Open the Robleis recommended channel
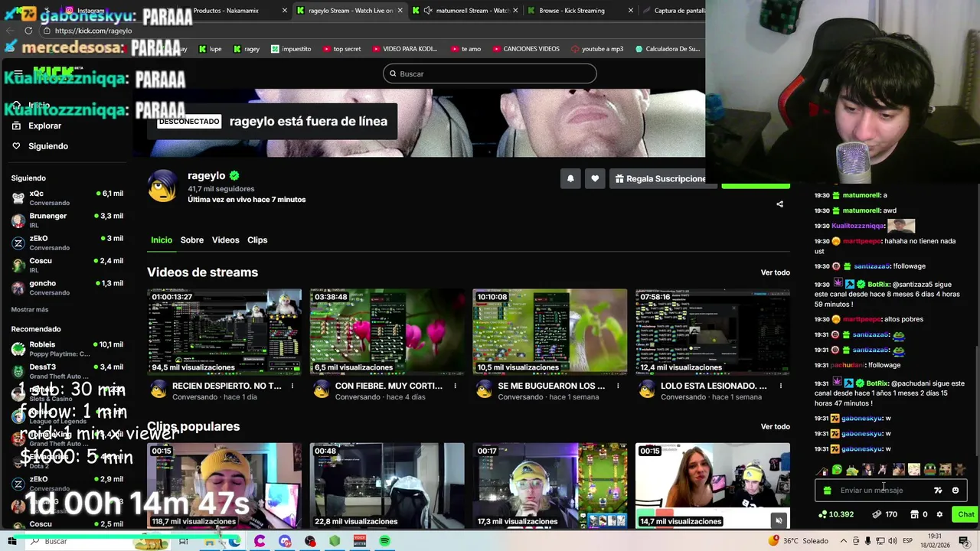This screenshot has height=551, width=980. coord(67,349)
